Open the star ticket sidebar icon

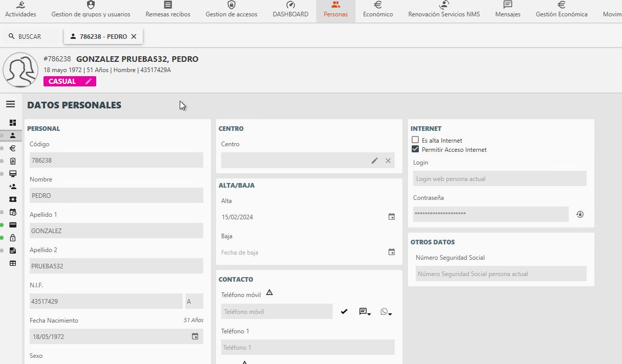click(x=13, y=199)
